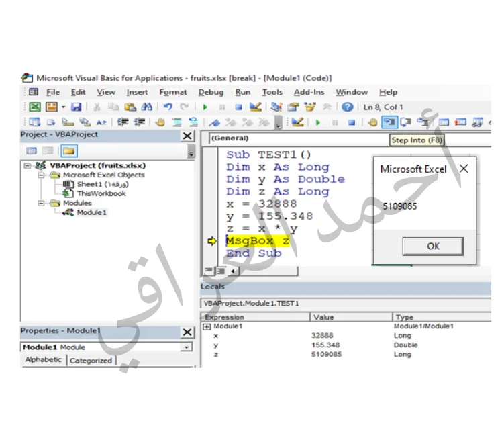Open the Module1 Module properties dropdown
The height and width of the screenshot is (446, 504).
[186, 347]
